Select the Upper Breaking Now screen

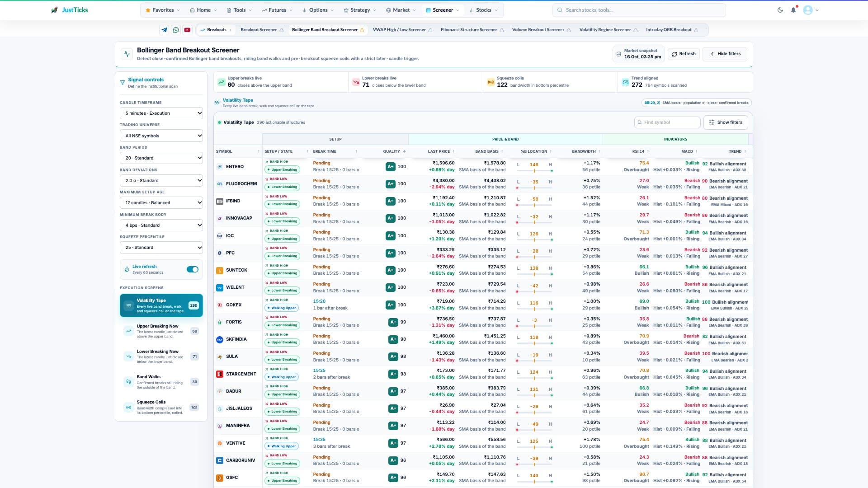click(x=161, y=331)
